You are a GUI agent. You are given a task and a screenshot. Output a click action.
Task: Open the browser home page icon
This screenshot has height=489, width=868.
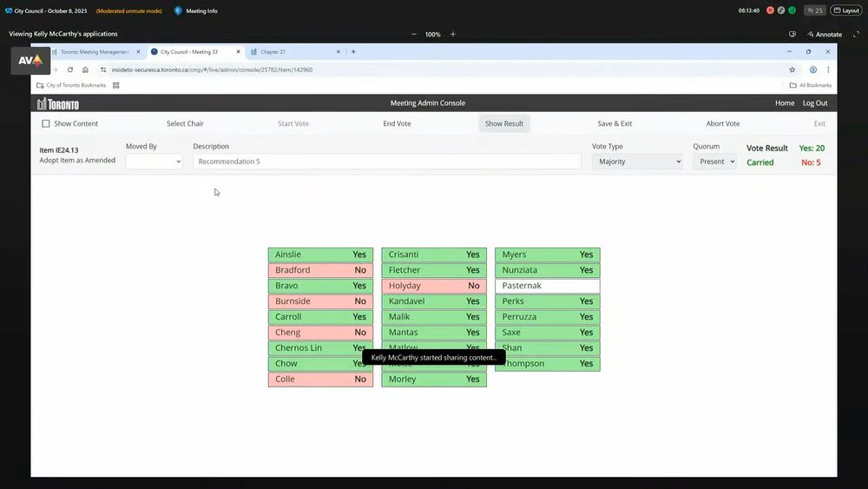pyautogui.click(x=85, y=69)
